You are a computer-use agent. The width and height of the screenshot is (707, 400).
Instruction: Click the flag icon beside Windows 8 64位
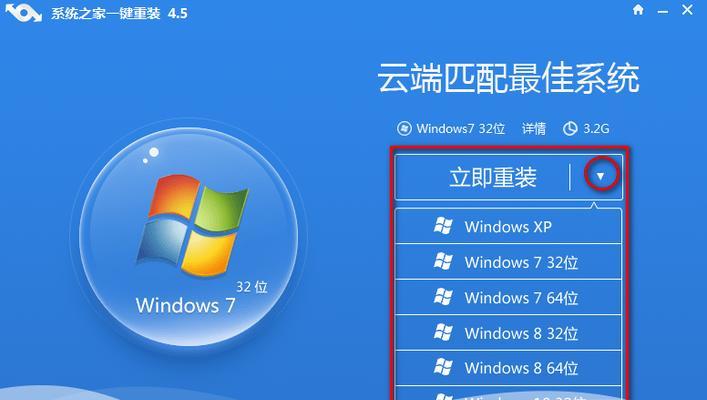pyautogui.click(x=443, y=368)
